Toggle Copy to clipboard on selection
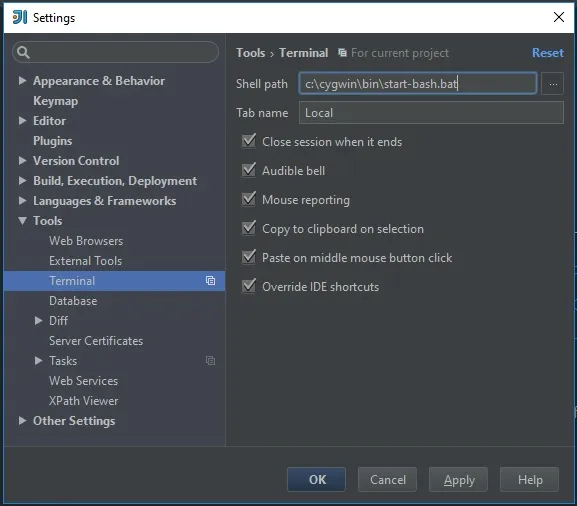 [249, 229]
